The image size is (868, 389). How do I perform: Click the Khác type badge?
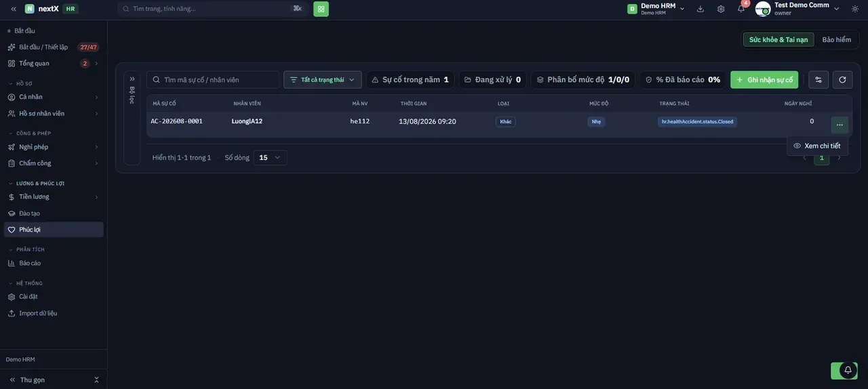click(506, 122)
